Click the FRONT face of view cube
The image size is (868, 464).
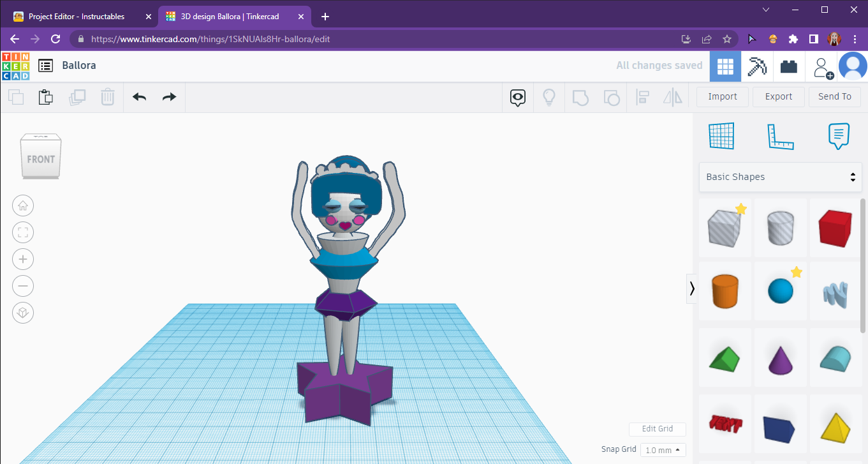coord(41,159)
